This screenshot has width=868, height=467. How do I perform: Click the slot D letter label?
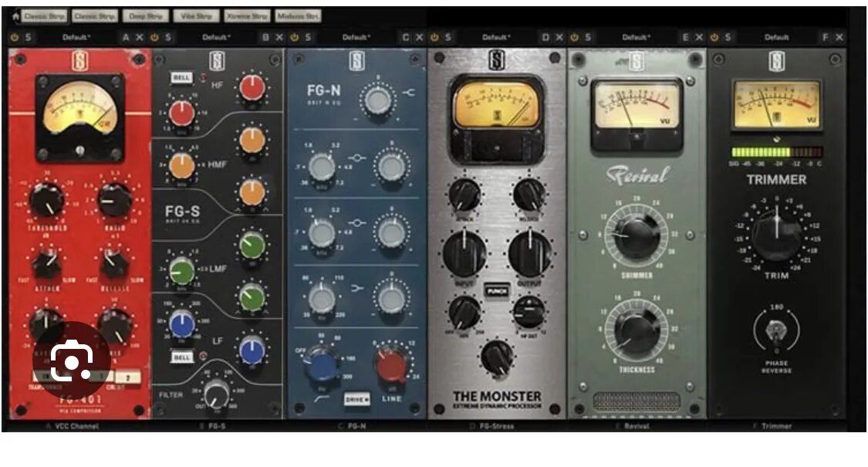pyautogui.click(x=545, y=38)
